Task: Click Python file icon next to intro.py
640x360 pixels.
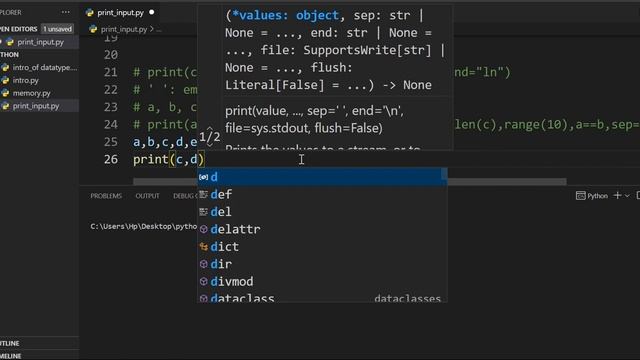Action: [x=5, y=80]
